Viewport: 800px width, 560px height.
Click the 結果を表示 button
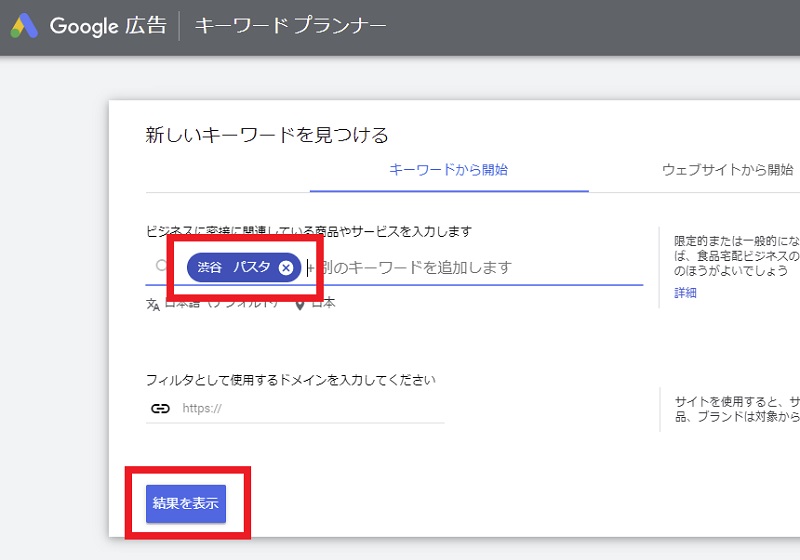pyautogui.click(x=186, y=503)
